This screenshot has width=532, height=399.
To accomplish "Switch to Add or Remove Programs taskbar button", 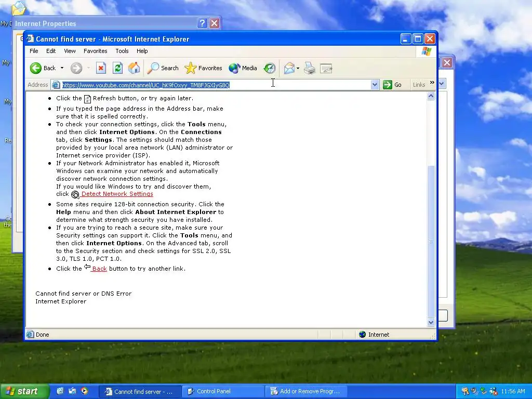I will (306, 391).
